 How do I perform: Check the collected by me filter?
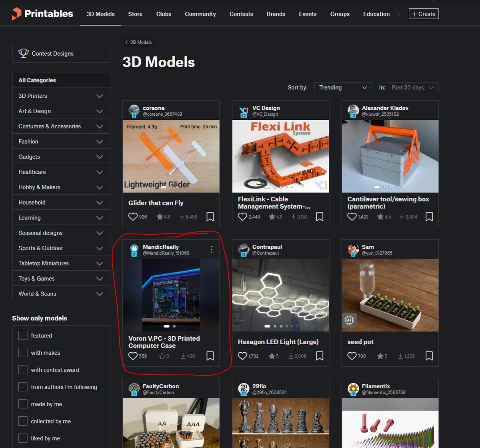coord(23,421)
